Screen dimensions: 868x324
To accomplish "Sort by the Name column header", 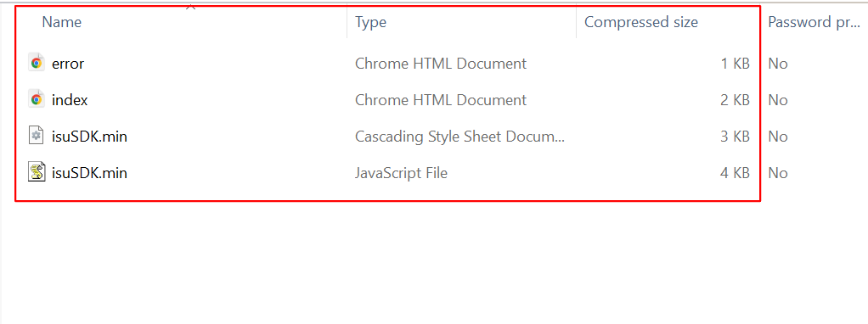I will (61, 22).
